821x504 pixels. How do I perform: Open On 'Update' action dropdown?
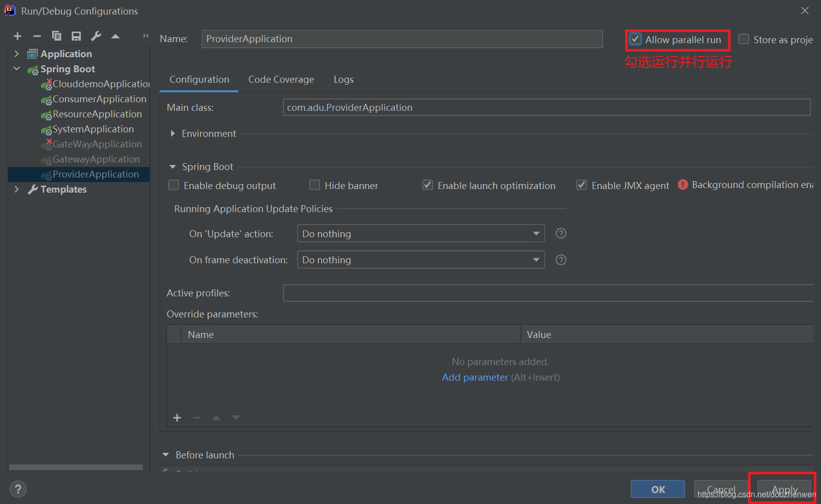click(421, 233)
